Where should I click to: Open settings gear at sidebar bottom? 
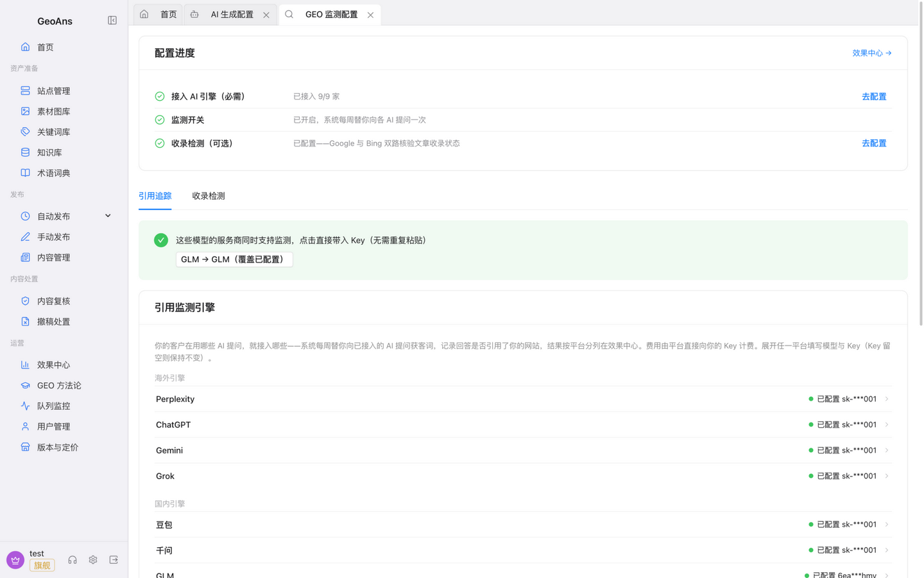[93, 560]
